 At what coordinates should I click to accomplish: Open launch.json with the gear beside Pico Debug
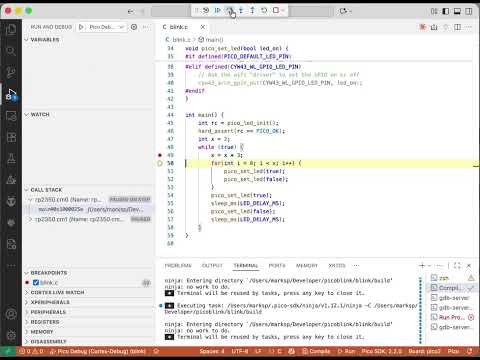point(134,27)
